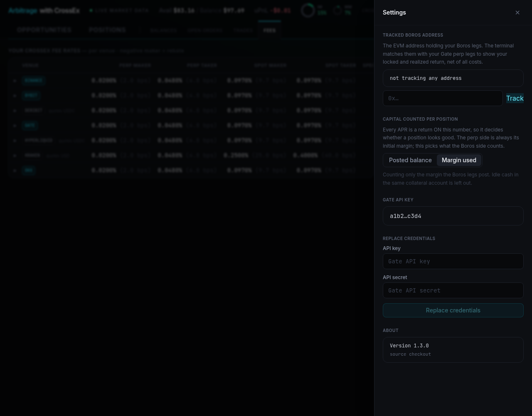The width and height of the screenshot is (532, 416).
Task: Focus the 0x… address input field
Action: click(x=443, y=98)
